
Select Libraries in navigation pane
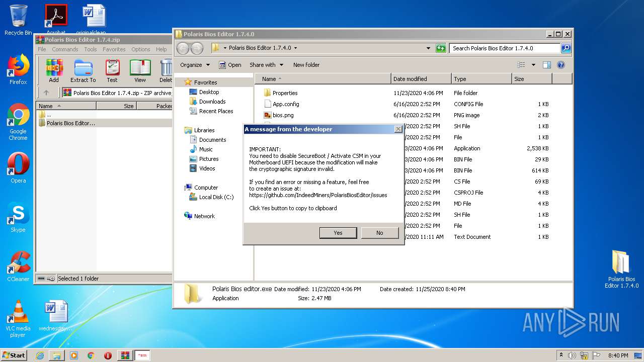pos(204,130)
